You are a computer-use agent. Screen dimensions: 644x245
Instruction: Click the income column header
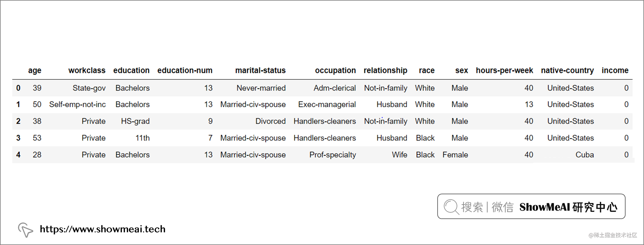615,70
